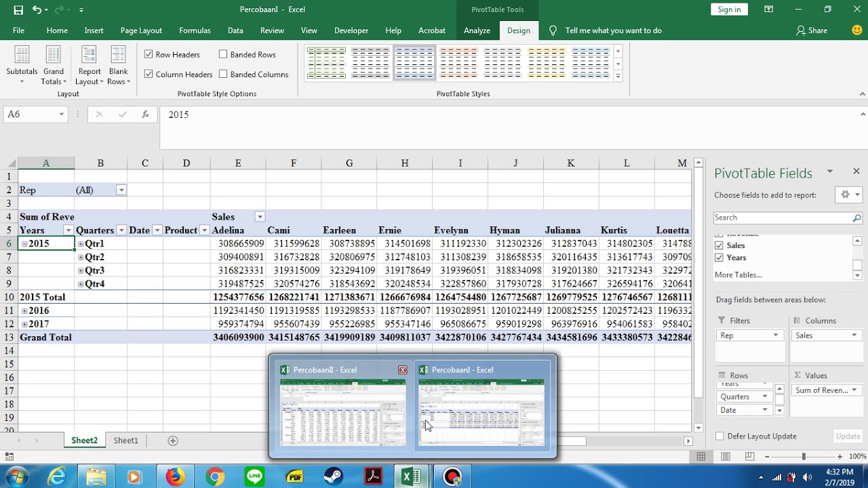
Task: Add a new sheet with plus icon
Action: 173,441
